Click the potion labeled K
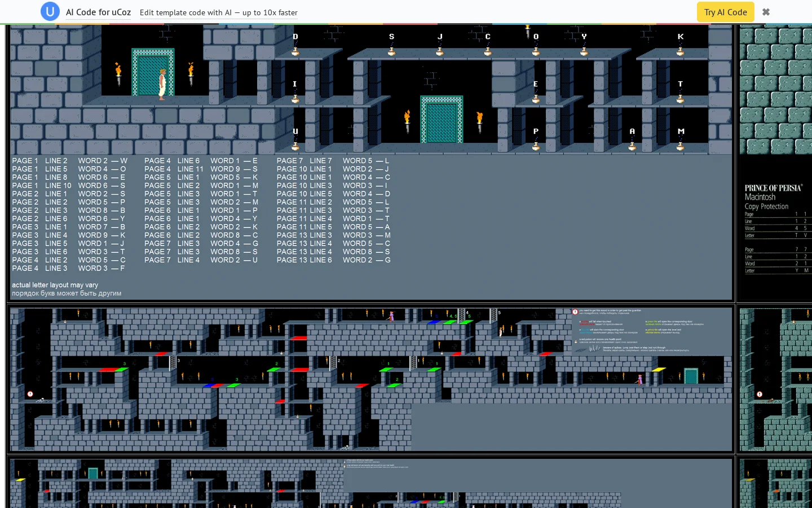 pos(680,51)
